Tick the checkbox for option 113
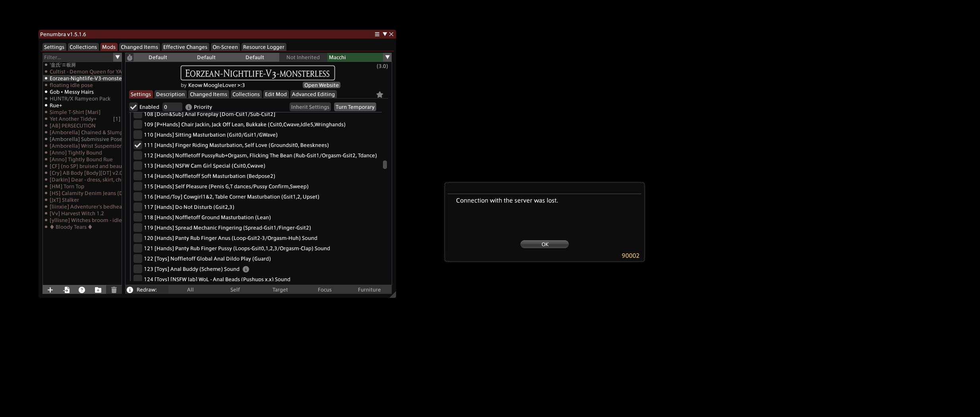This screenshot has height=417, width=980. [x=138, y=166]
